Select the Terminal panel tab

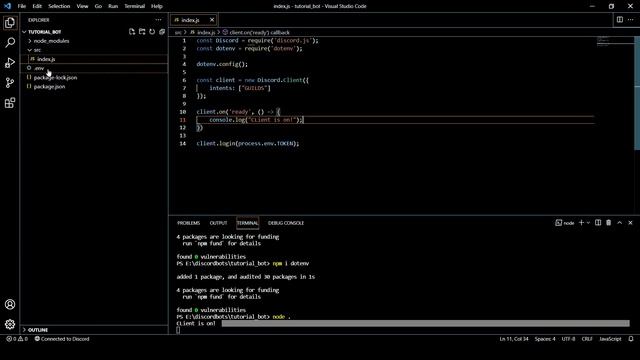click(247, 223)
